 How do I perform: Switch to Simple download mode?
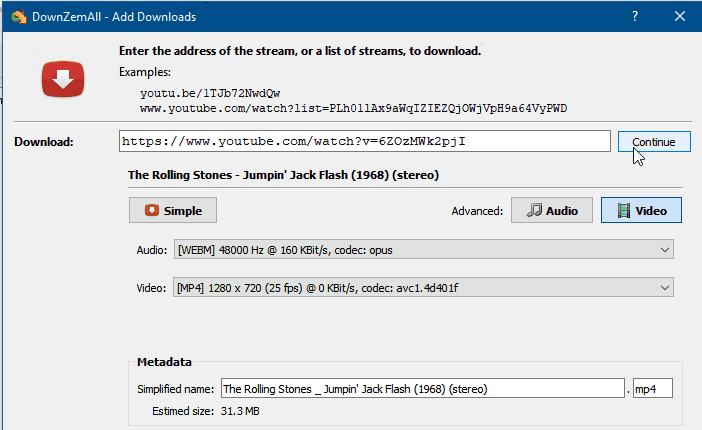[173, 211]
